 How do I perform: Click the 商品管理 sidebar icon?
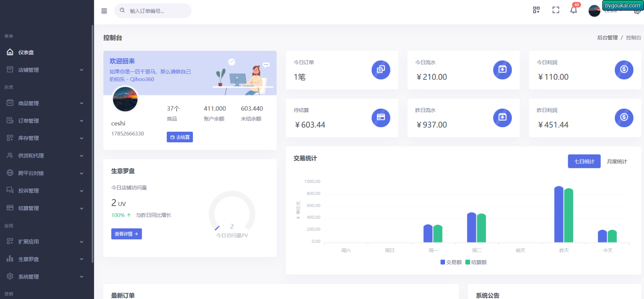10,103
